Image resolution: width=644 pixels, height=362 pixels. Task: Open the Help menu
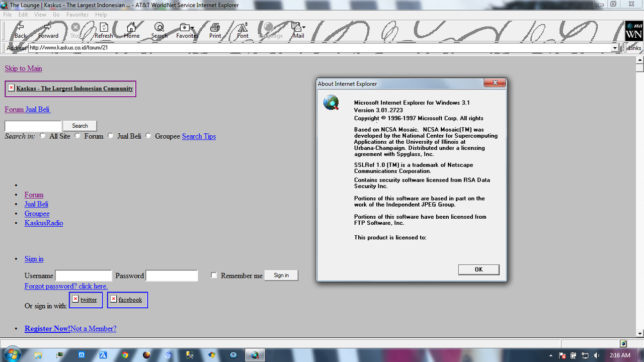[101, 15]
